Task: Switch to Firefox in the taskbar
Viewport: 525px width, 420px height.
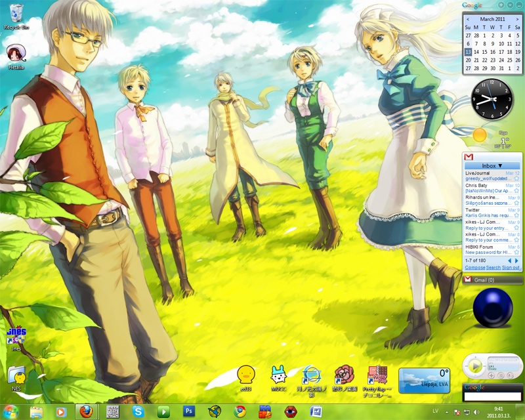Action: click(86, 411)
